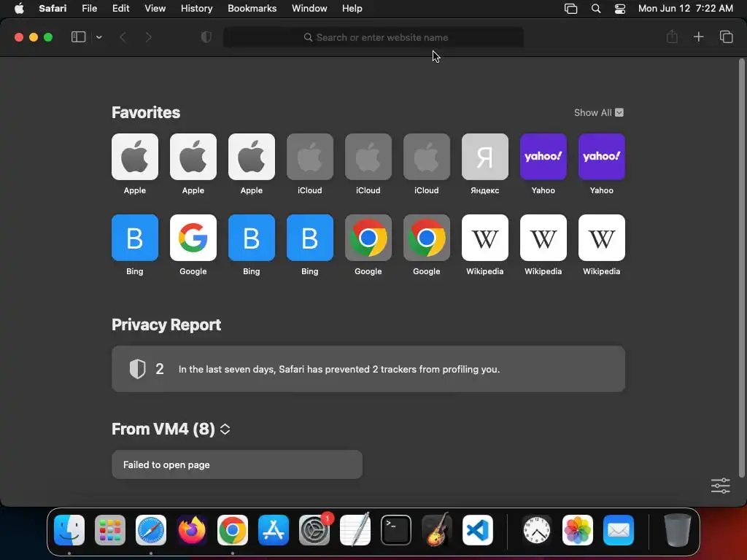Open the File menu
Image resolution: width=747 pixels, height=560 pixels.
(x=89, y=9)
